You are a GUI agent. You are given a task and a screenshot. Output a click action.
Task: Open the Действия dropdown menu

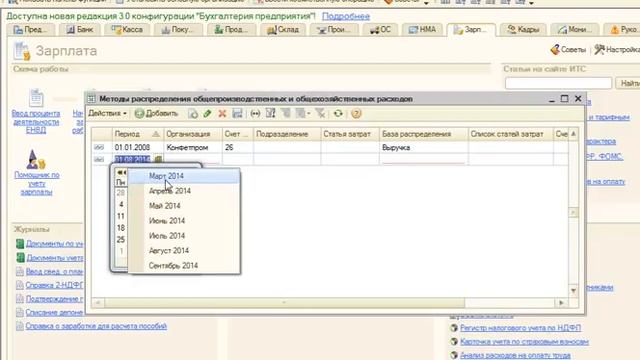107,113
